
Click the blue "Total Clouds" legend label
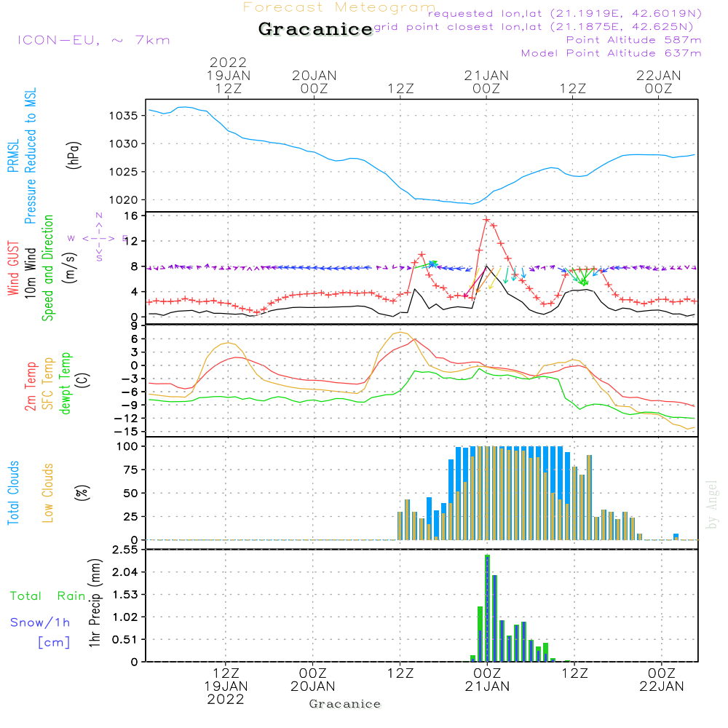(13, 493)
